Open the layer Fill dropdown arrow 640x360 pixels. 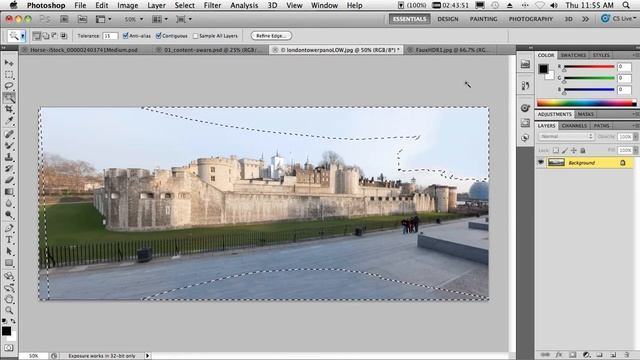tap(636, 151)
